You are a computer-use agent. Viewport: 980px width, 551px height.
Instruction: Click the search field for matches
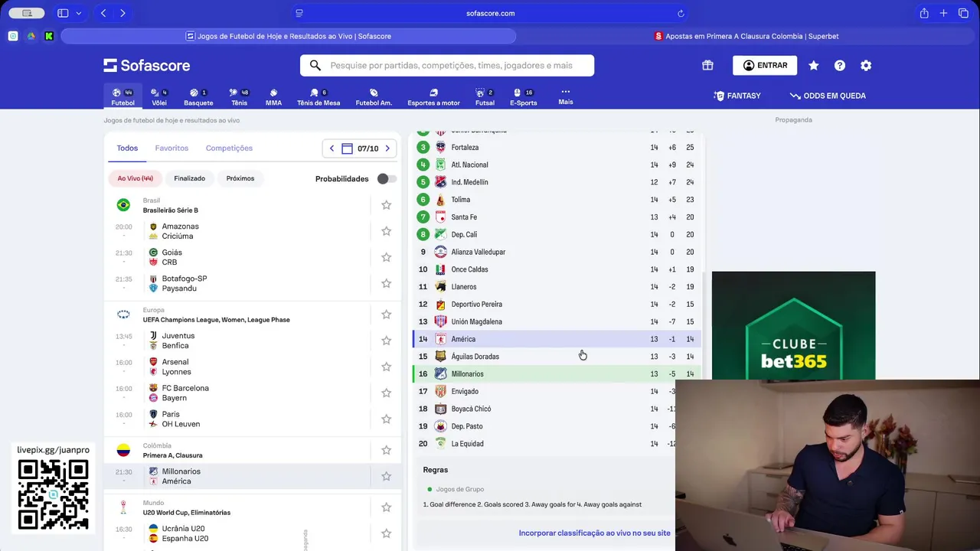[447, 65]
